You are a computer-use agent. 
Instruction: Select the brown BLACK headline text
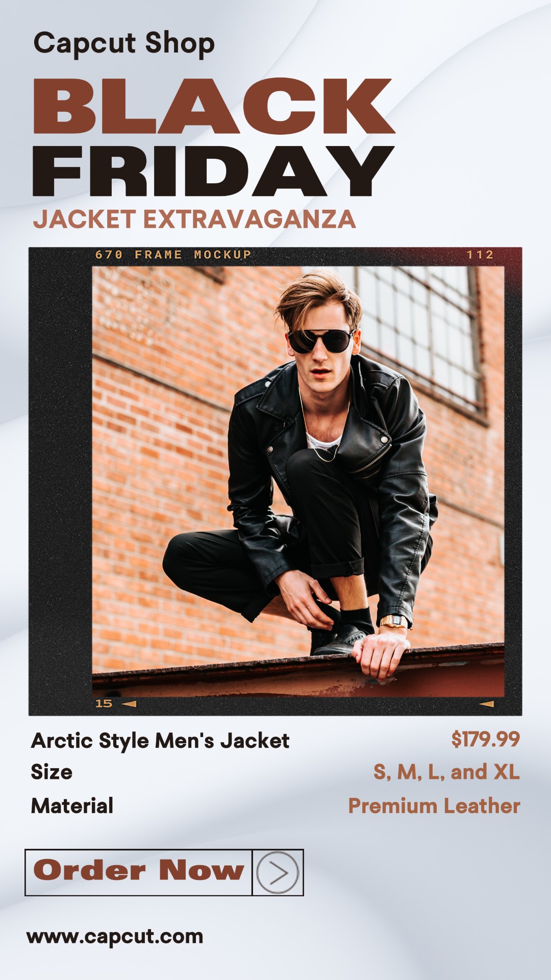tap(214, 106)
